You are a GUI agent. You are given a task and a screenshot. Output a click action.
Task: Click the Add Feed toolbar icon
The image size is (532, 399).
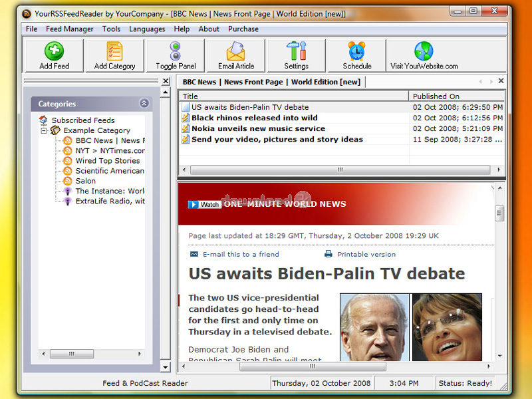coord(54,51)
